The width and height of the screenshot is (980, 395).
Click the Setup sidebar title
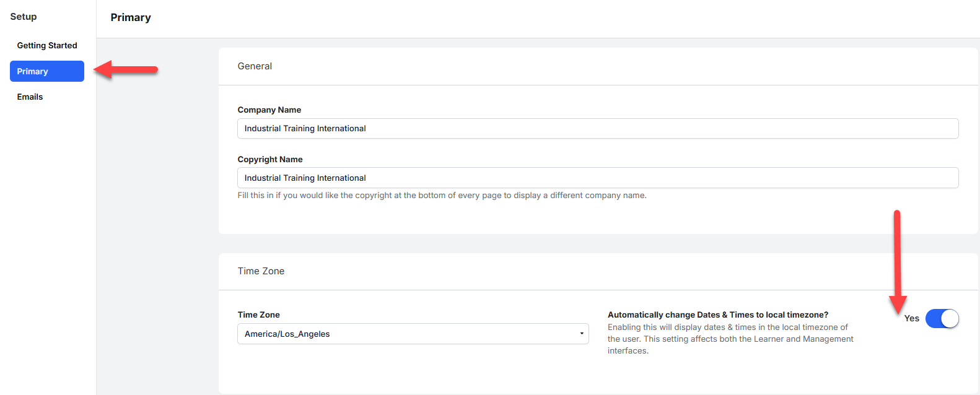point(24,17)
